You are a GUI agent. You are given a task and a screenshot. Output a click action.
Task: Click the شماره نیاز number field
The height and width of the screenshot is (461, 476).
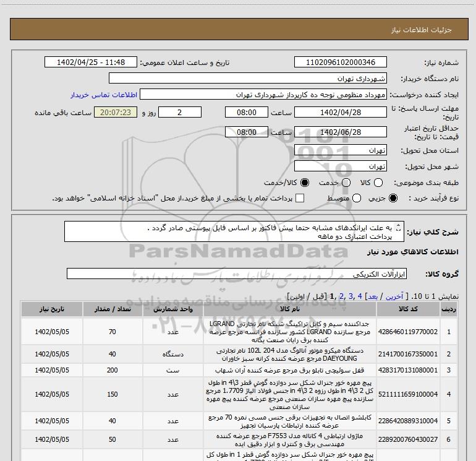(x=340, y=62)
